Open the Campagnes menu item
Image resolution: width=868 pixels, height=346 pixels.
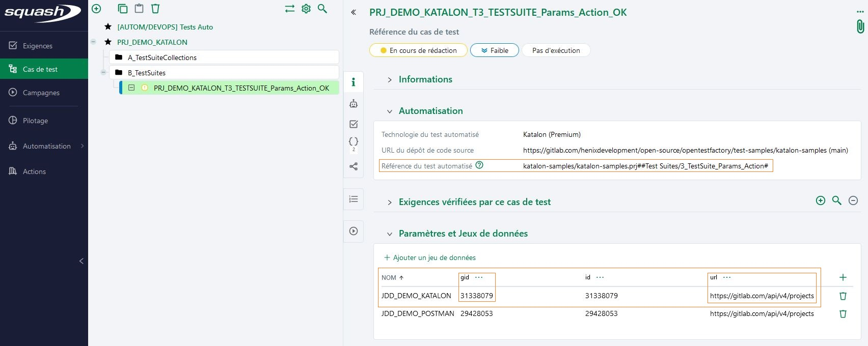point(41,93)
